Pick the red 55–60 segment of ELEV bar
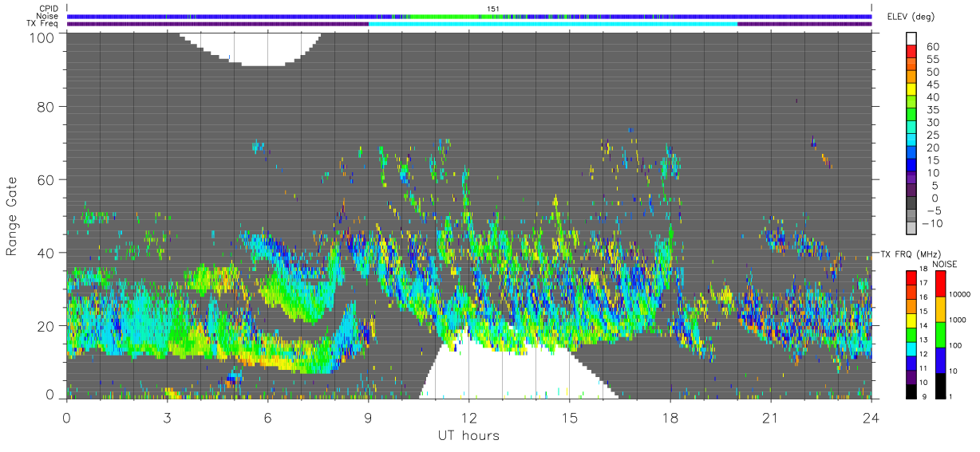 911,51
